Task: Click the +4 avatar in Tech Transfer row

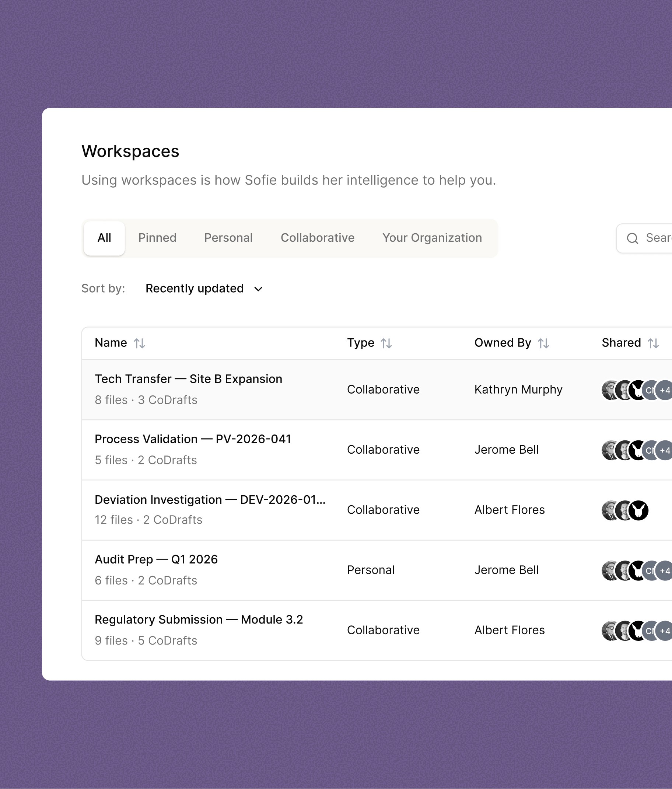Action: point(665,390)
